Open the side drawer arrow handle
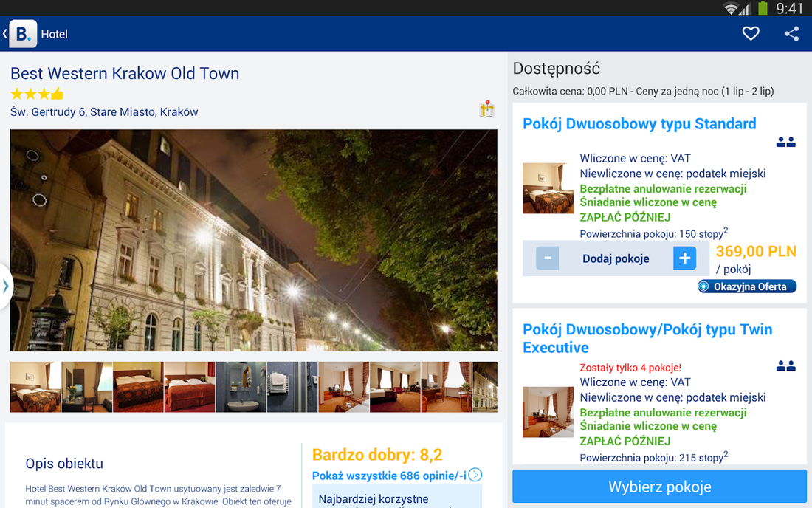The width and height of the screenshot is (812, 508). coord(5,286)
